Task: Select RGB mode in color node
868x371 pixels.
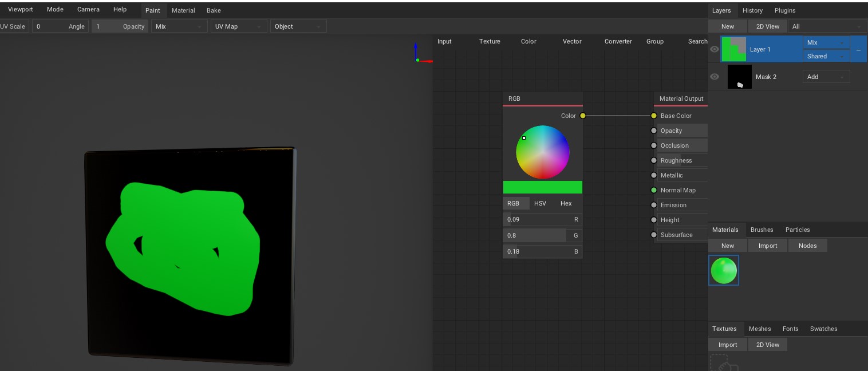Action: 516,203
